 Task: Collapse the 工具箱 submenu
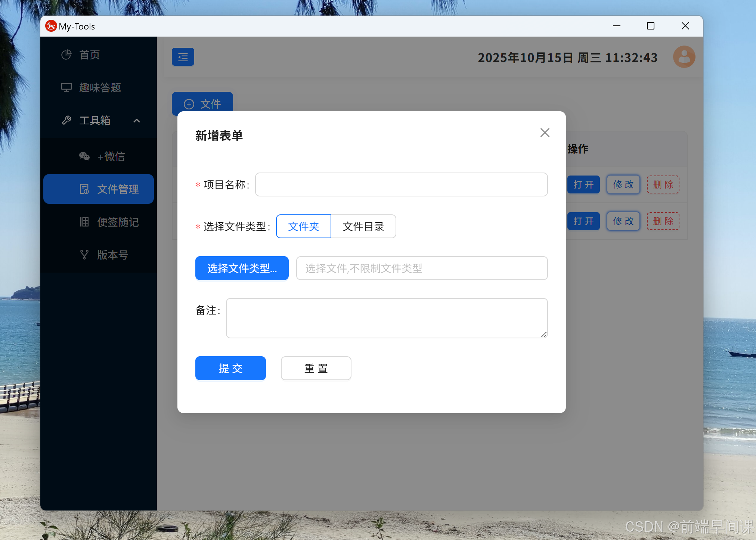click(x=99, y=120)
